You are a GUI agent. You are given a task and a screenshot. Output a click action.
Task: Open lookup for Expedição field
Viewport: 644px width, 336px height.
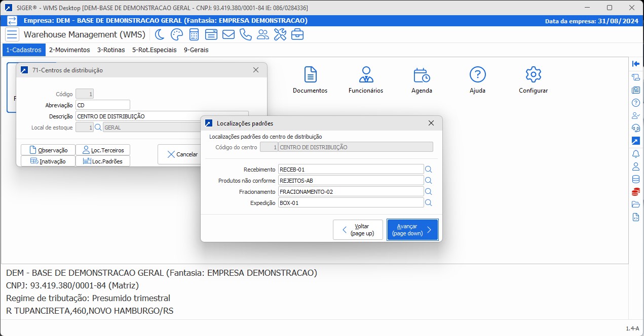click(428, 203)
